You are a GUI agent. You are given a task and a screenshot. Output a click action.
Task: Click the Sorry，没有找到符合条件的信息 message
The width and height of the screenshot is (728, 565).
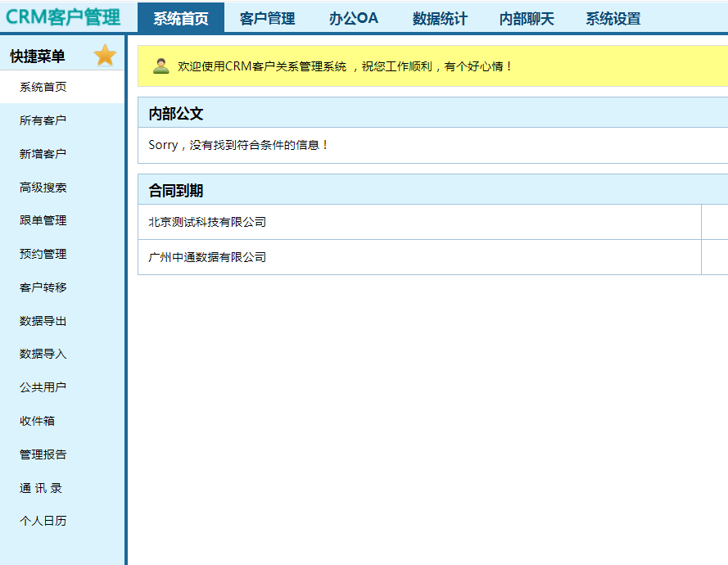238,145
